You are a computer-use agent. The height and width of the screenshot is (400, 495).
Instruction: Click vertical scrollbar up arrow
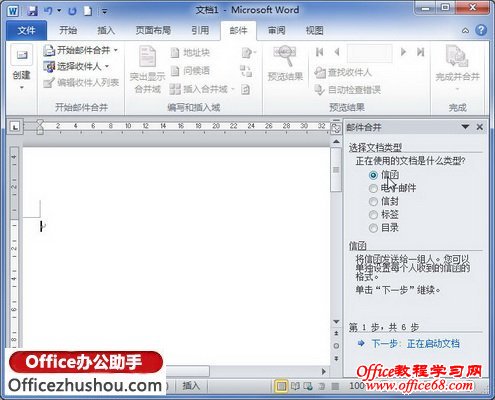pos(336,142)
